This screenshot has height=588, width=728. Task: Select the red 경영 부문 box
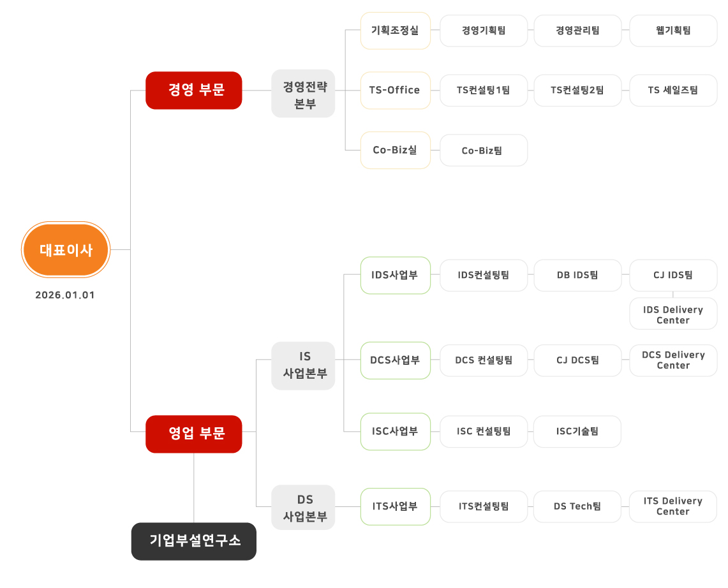coord(193,91)
